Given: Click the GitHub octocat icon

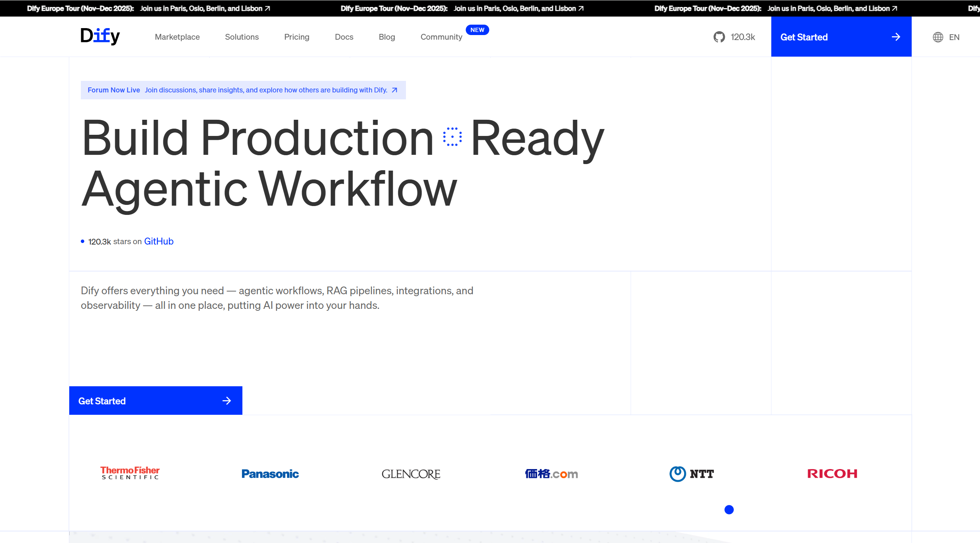Looking at the screenshot, I should (x=719, y=37).
